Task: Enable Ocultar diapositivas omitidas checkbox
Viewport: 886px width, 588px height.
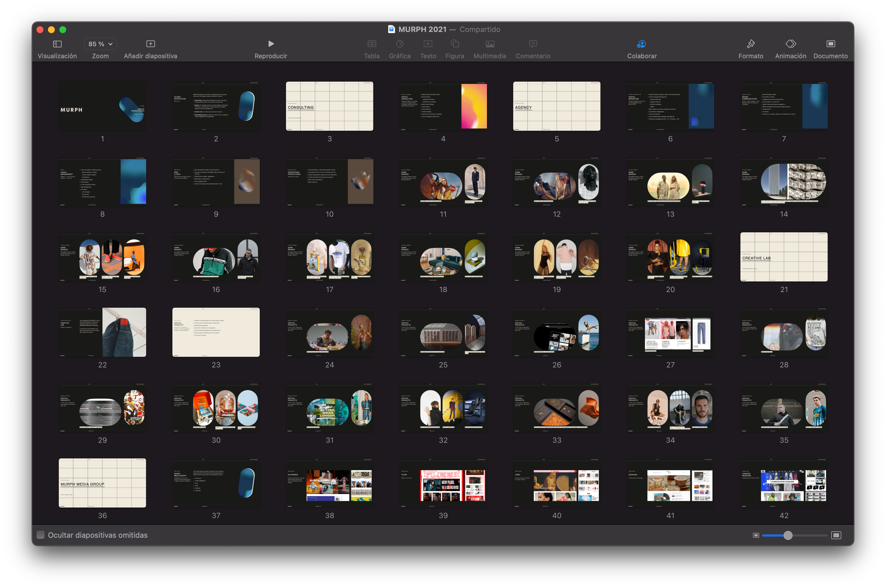Action: [41, 535]
